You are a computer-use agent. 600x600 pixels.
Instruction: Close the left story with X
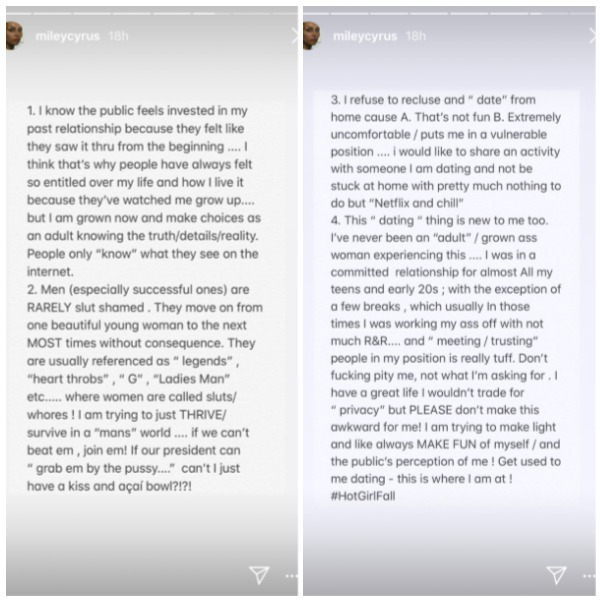tap(295, 36)
